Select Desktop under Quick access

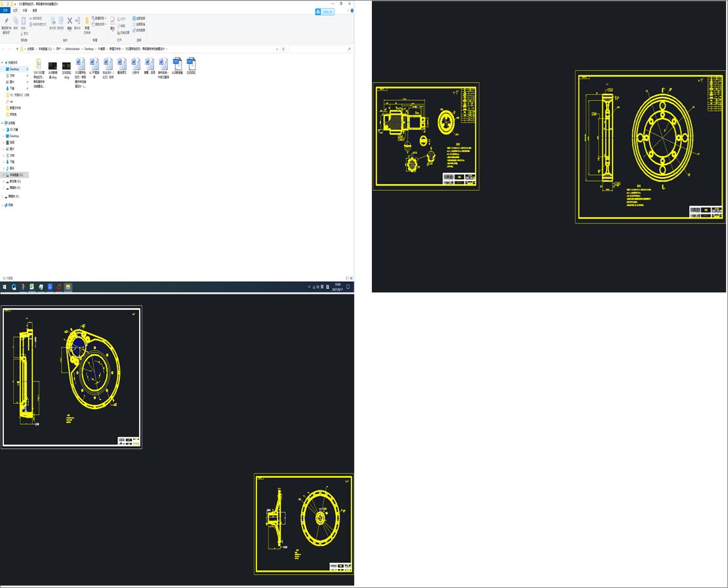(15, 69)
